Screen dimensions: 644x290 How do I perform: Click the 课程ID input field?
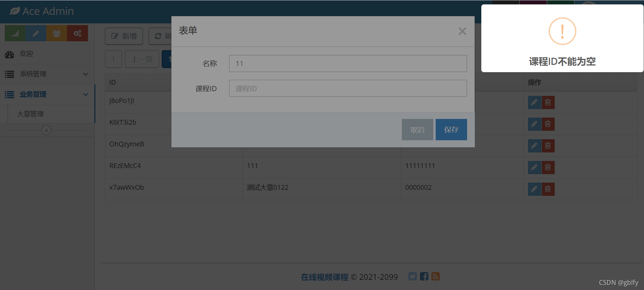(348, 88)
